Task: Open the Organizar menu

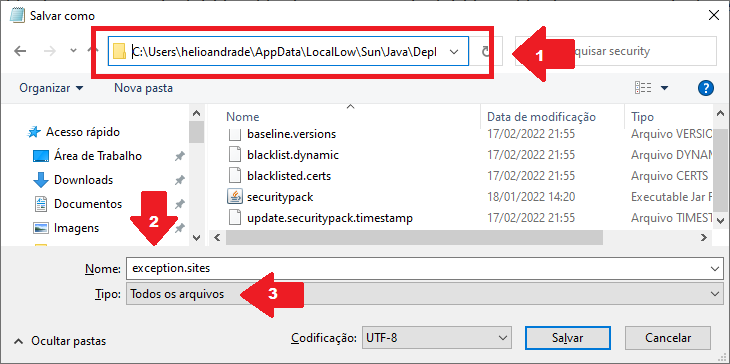Action: click(51, 88)
